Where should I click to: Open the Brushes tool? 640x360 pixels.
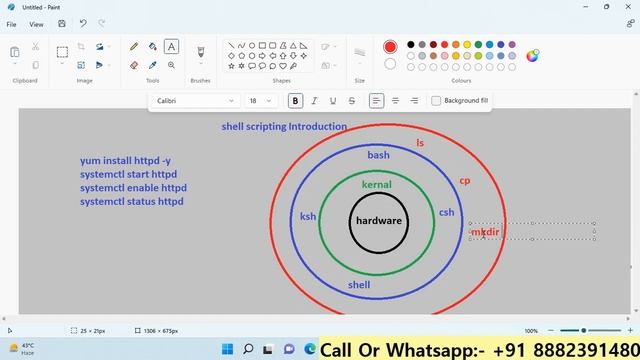click(x=200, y=51)
